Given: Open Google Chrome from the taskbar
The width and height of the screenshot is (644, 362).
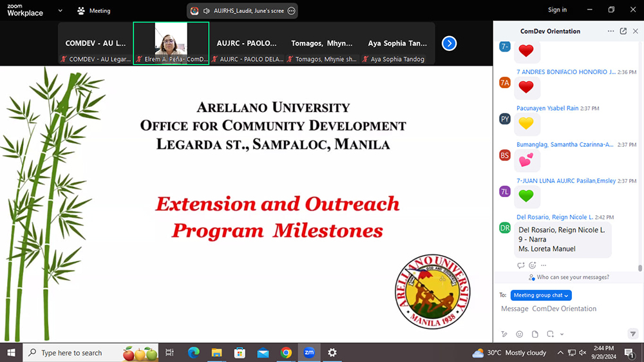Looking at the screenshot, I should (x=287, y=352).
